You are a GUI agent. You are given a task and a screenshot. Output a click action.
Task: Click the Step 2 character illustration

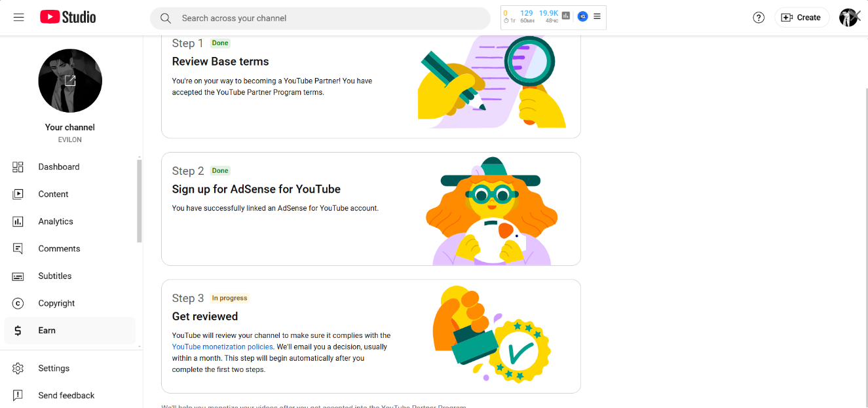tap(491, 211)
